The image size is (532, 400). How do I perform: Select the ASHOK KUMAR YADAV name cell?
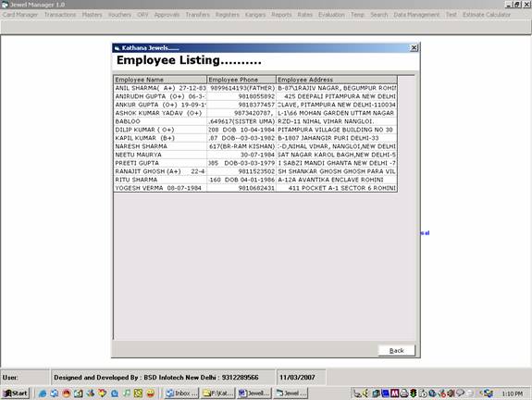pyautogui.click(x=160, y=113)
